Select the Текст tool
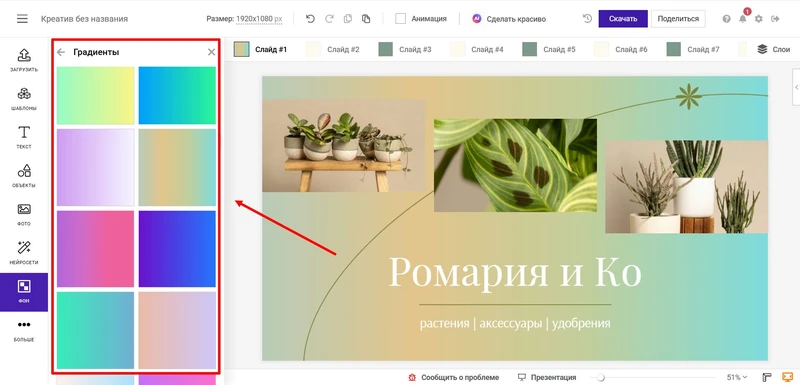 click(24, 137)
